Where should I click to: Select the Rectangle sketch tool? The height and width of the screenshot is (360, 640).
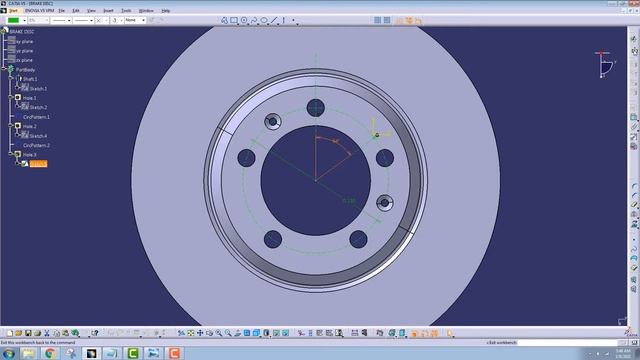[x=234, y=20]
